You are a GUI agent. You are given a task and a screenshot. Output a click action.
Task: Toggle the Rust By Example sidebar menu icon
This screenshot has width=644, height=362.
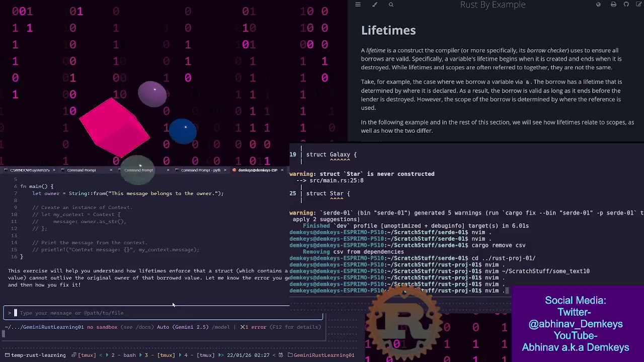(x=358, y=5)
